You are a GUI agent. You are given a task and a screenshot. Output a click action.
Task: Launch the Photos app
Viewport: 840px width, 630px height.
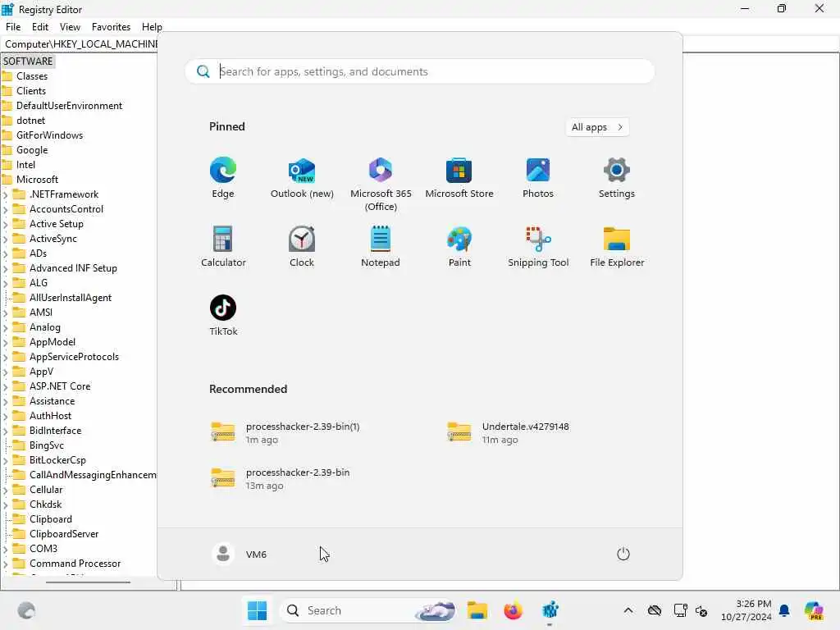538,177
